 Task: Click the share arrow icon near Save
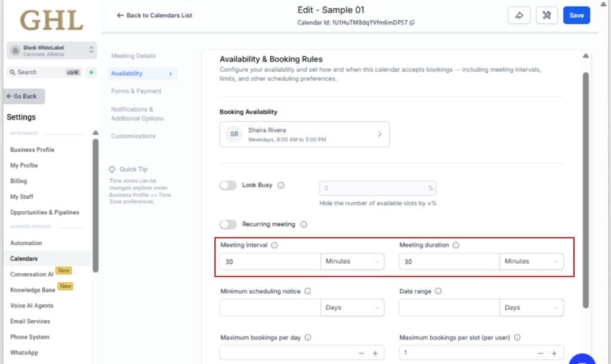[x=519, y=15]
